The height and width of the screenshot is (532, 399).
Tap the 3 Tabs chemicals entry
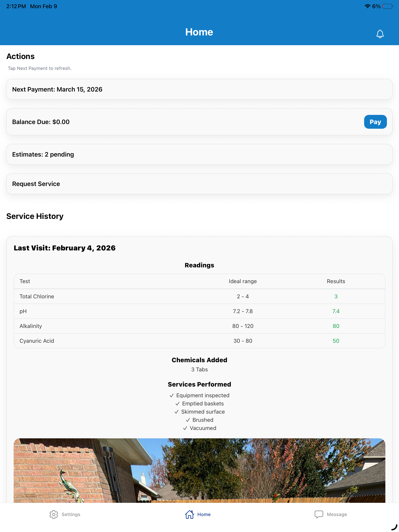(199, 369)
